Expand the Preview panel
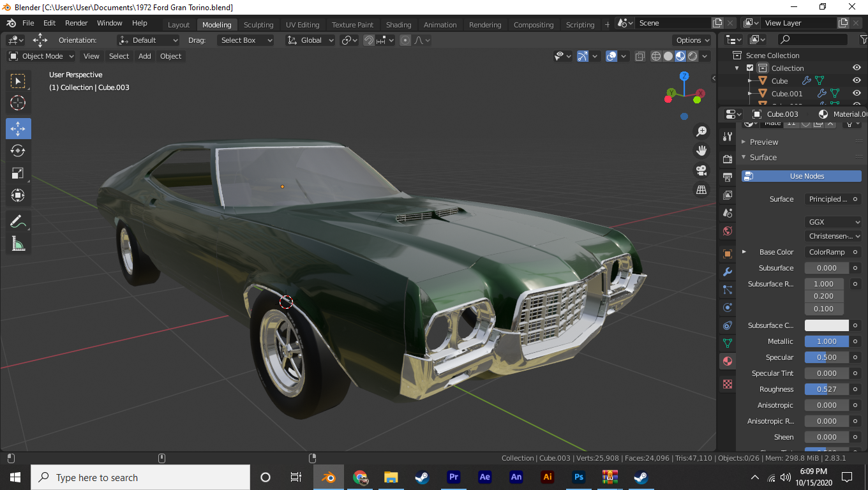Screen dimensions: 868x490 pos(764,142)
